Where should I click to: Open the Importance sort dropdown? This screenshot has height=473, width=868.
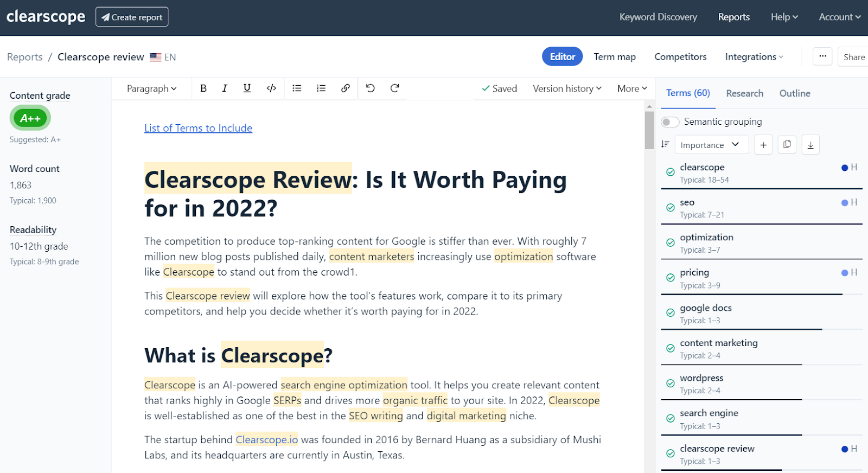(711, 145)
